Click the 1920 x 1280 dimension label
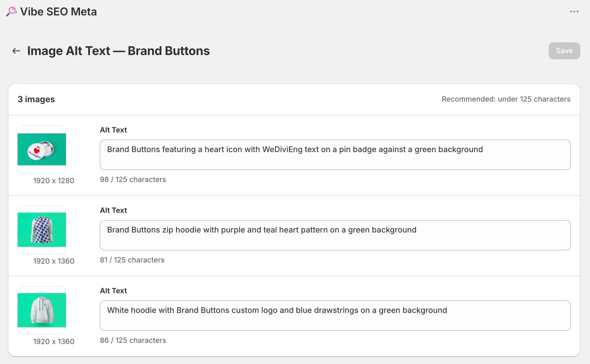 [x=54, y=180]
